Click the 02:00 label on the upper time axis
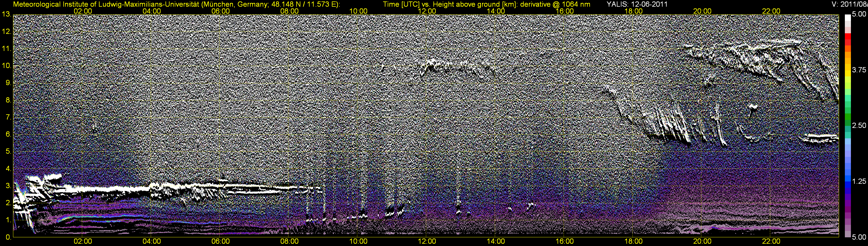Image resolution: width=868 pixels, height=246 pixels. (83, 11)
